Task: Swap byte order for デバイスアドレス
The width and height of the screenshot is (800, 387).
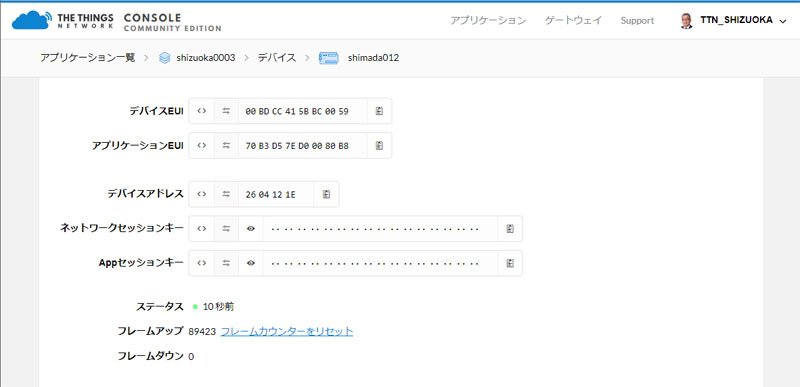Action: [226, 194]
